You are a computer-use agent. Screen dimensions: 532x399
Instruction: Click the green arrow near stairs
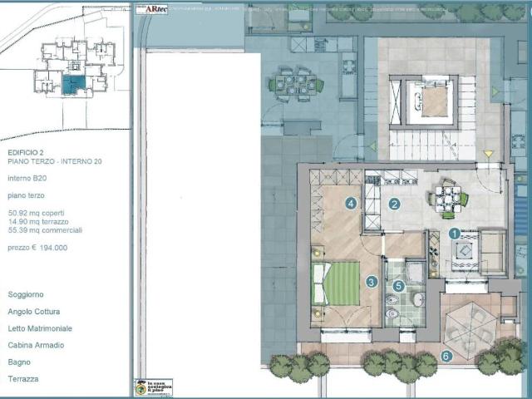(x=373, y=147)
